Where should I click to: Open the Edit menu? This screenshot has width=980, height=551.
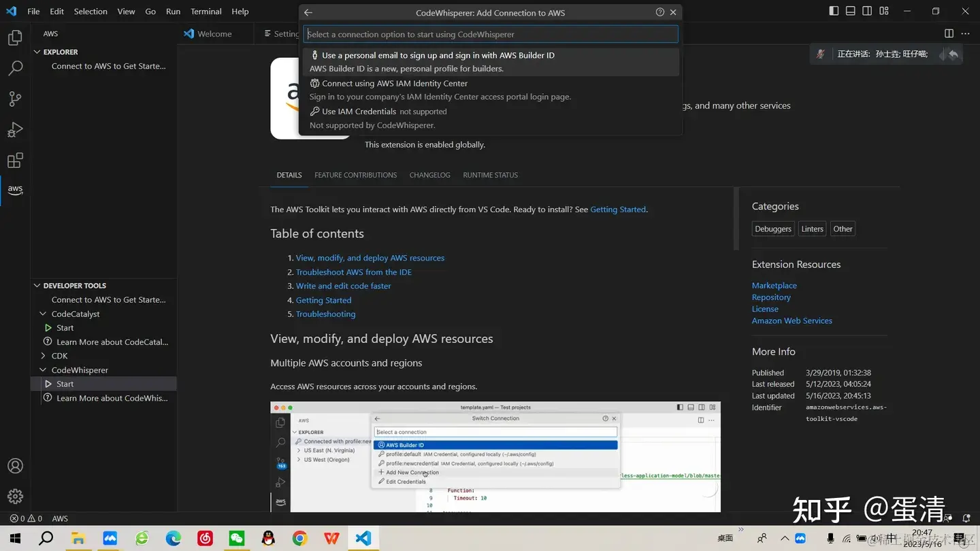coord(57,12)
